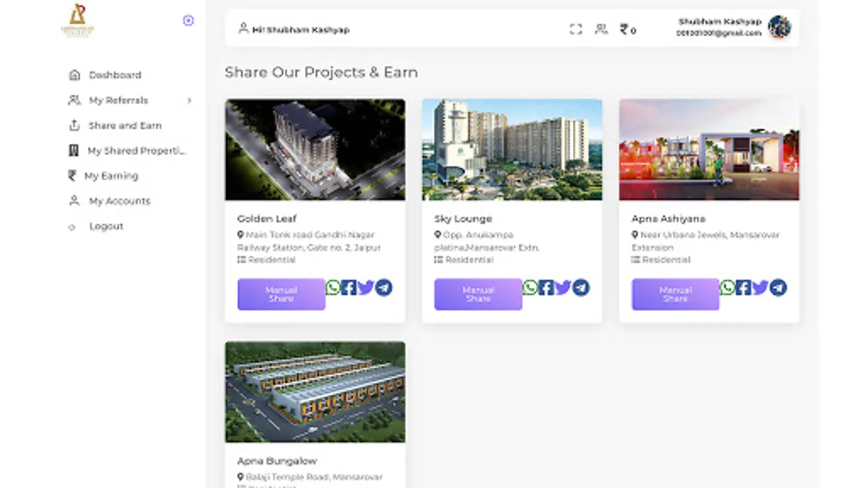Open the Golden Leaf property image
The width and height of the screenshot is (868, 488).
315,150
